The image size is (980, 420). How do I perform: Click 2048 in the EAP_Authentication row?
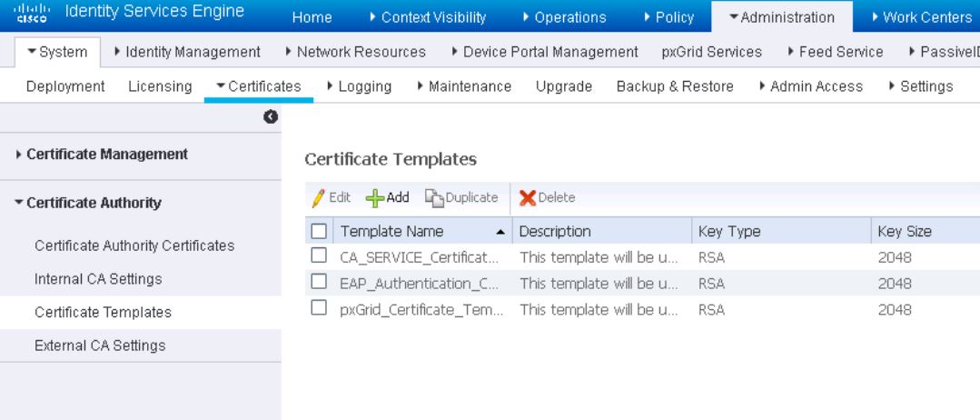click(895, 285)
